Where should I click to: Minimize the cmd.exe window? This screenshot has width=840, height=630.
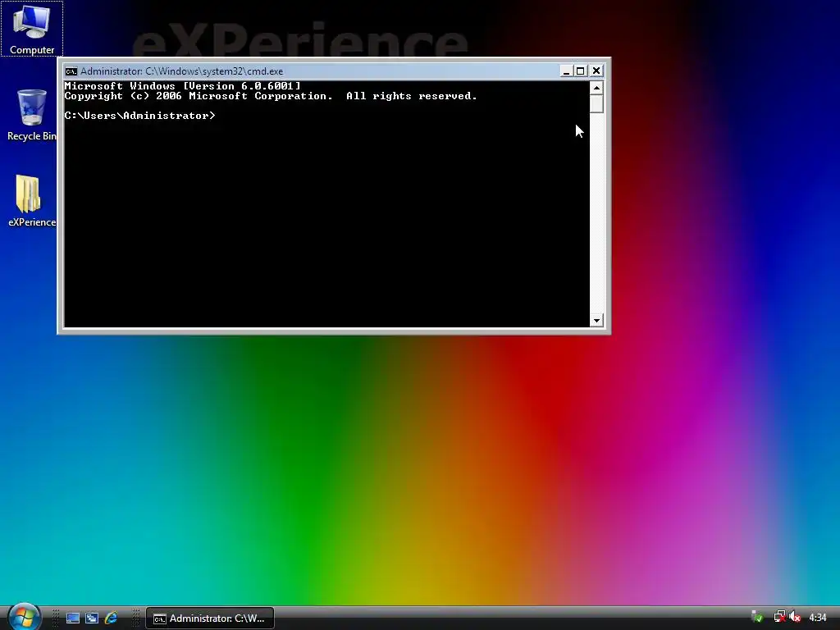point(566,71)
